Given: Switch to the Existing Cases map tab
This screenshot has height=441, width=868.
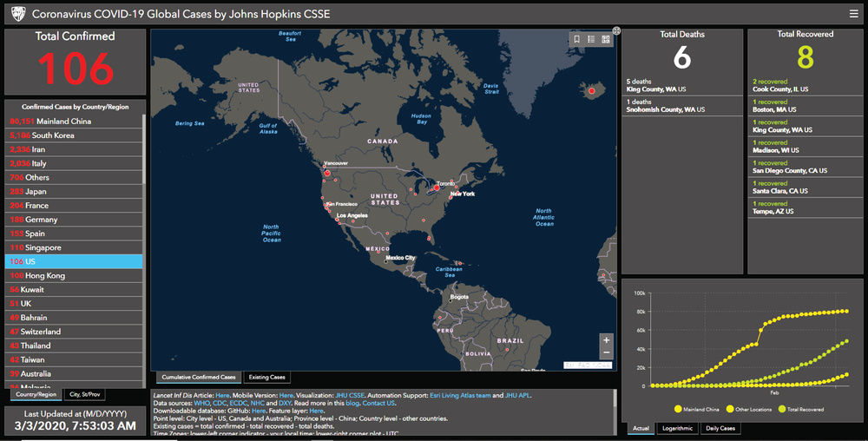Looking at the screenshot, I should coord(266,378).
